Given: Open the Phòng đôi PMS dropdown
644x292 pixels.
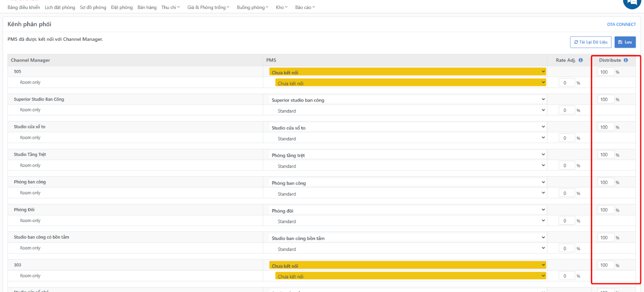Looking at the screenshot, I should tap(408, 210).
